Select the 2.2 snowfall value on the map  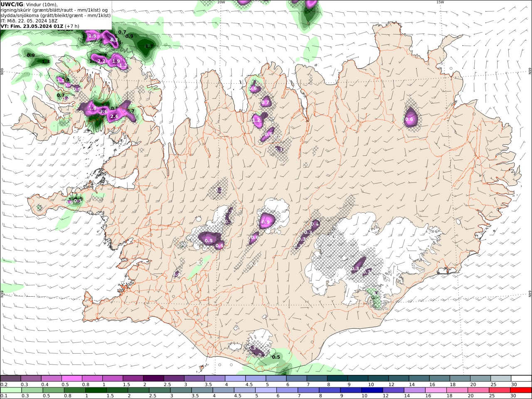(x=101, y=61)
